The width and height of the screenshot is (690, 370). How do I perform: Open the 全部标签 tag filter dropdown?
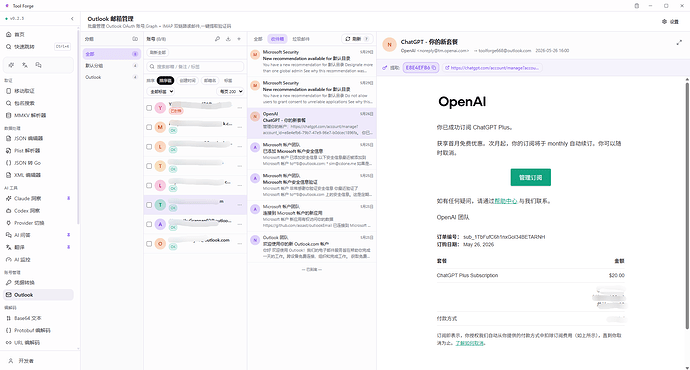point(161,92)
